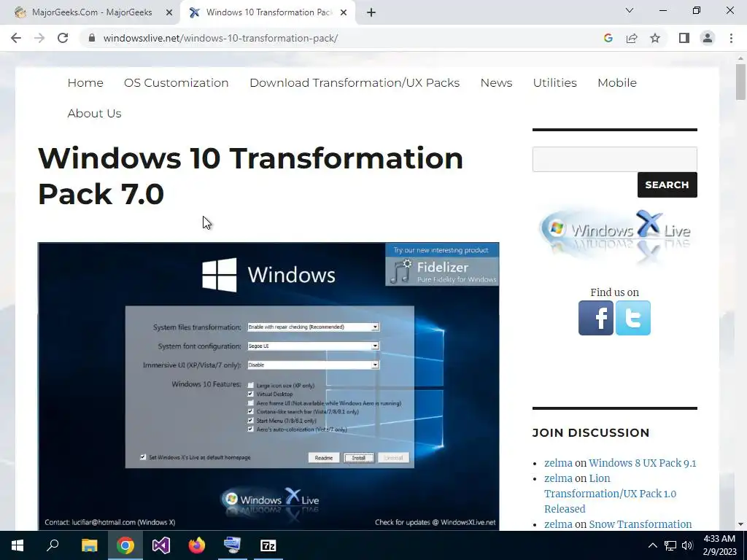747x560 pixels.
Task: Open the Utilities menu item
Action: coord(554,83)
